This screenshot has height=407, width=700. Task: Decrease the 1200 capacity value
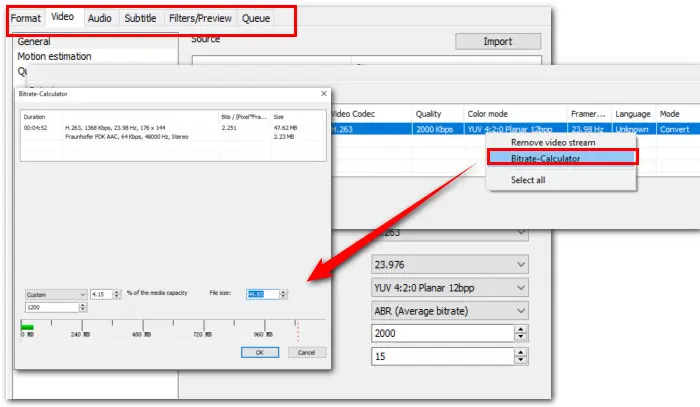point(83,310)
